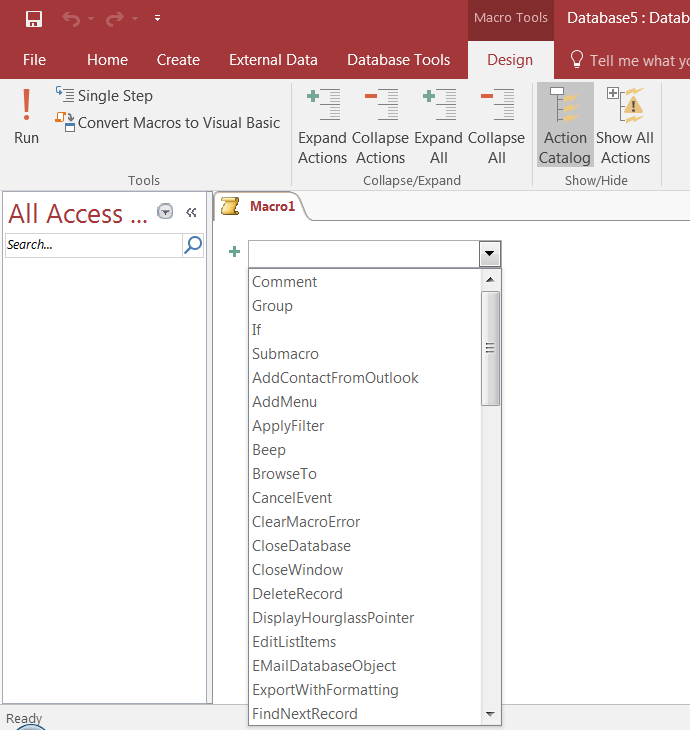Switch to the Database Tools tab
The width and height of the screenshot is (690, 730).
(x=399, y=60)
